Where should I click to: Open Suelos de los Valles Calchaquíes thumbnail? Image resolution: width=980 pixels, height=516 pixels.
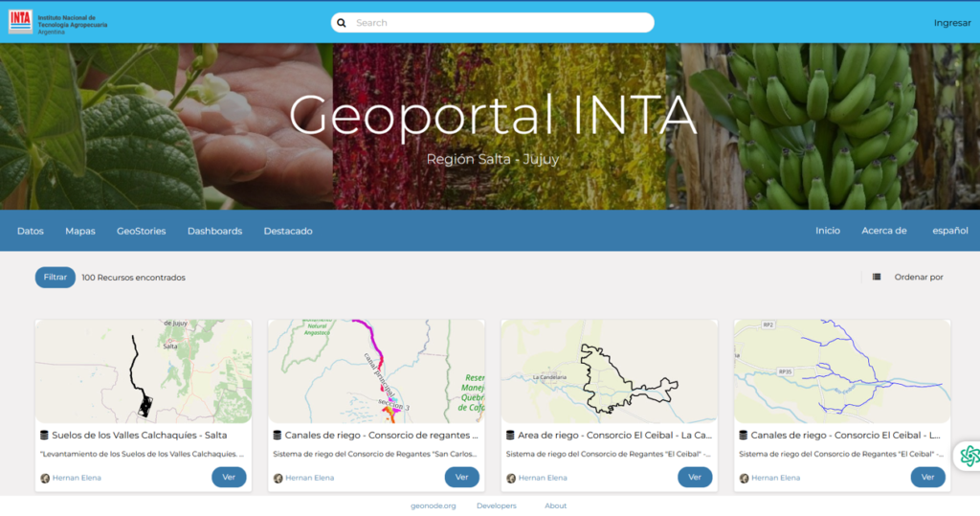pos(144,371)
